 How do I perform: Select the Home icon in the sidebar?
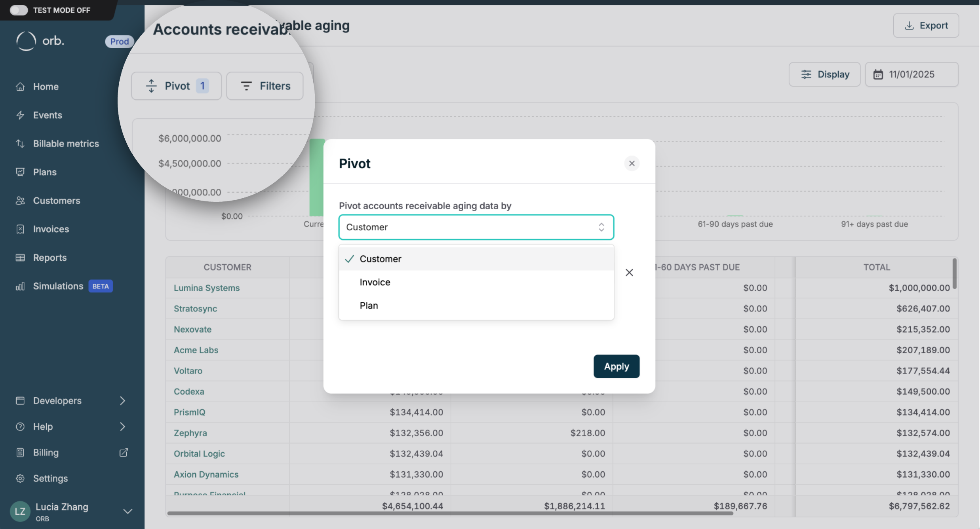(x=20, y=87)
